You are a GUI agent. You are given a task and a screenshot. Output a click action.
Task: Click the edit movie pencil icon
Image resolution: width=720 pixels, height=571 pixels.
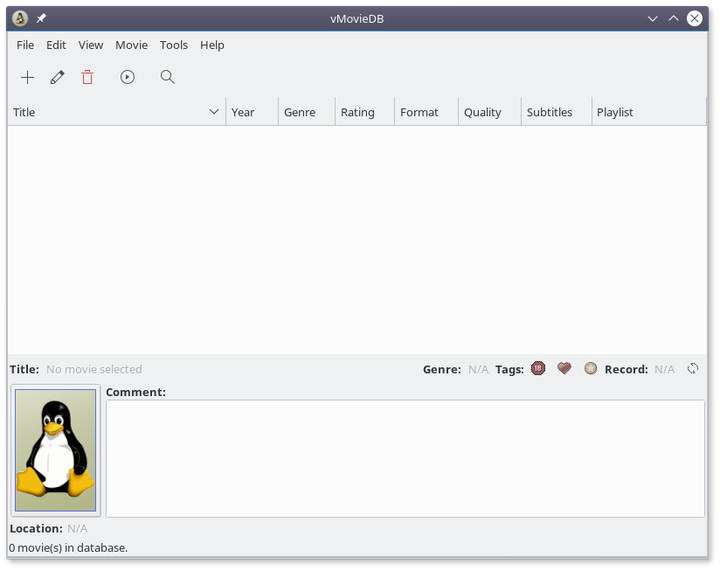pyautogui.click(x=57, y=77)
